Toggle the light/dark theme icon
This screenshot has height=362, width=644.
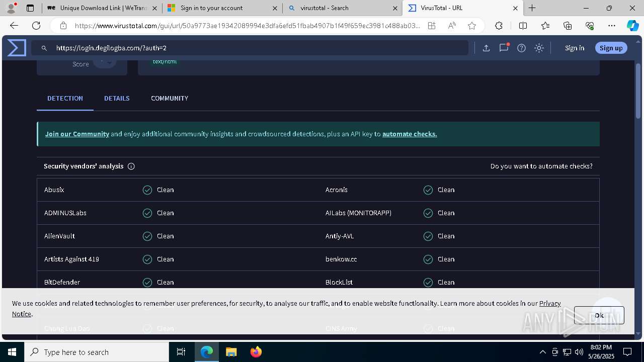539,48
